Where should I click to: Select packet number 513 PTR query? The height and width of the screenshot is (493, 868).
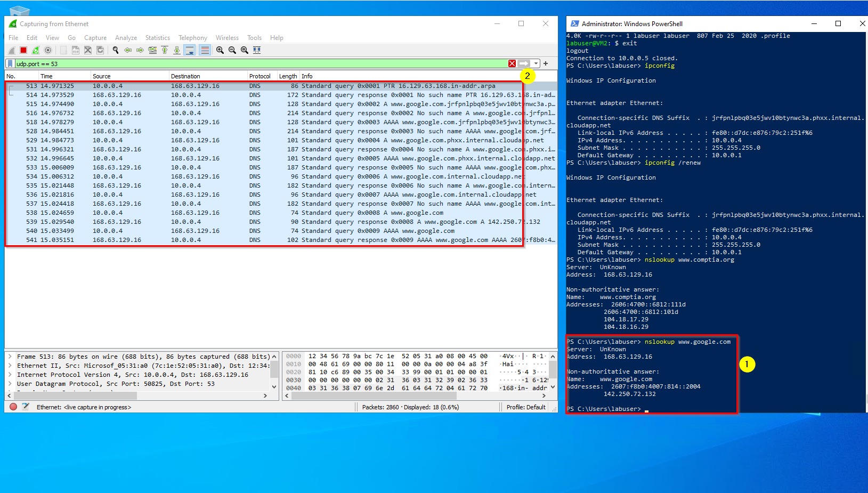pyautogui.click(x=281, y=86)
